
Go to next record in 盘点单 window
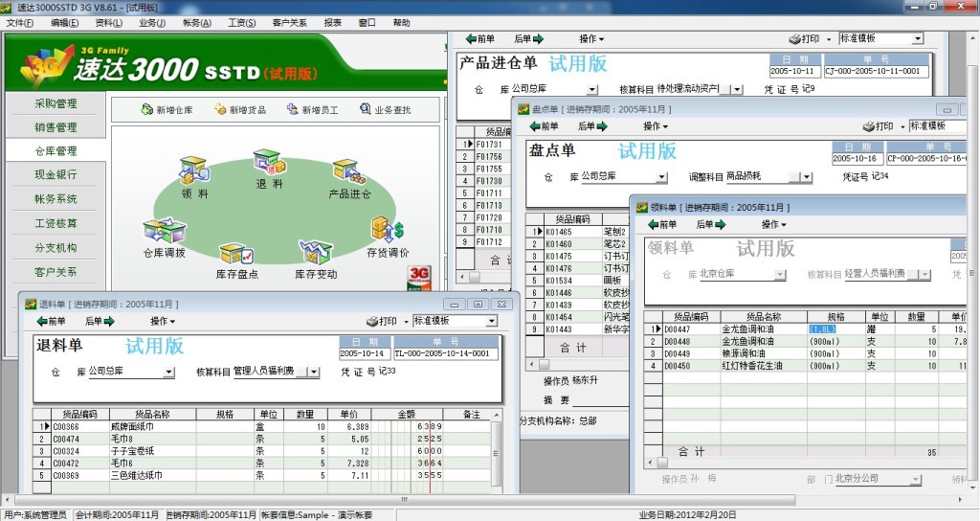point(592,125)
